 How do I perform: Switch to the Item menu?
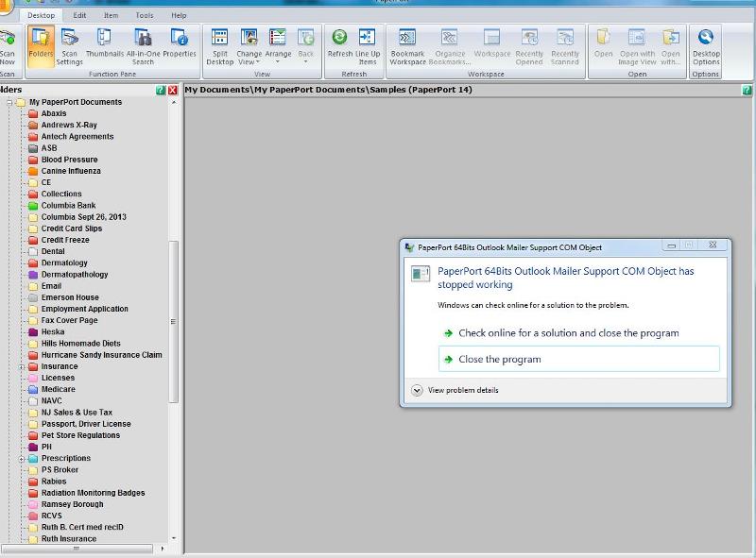[x=111, y=15]
